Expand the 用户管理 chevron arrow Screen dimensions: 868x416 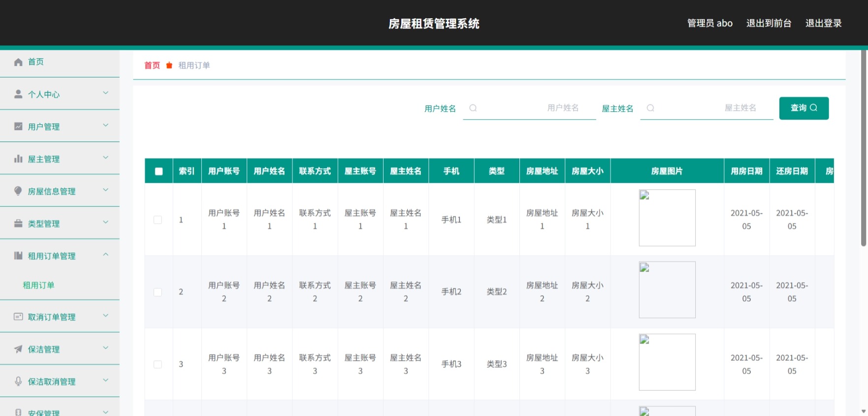pyautogui.click(x=105, y=125)
